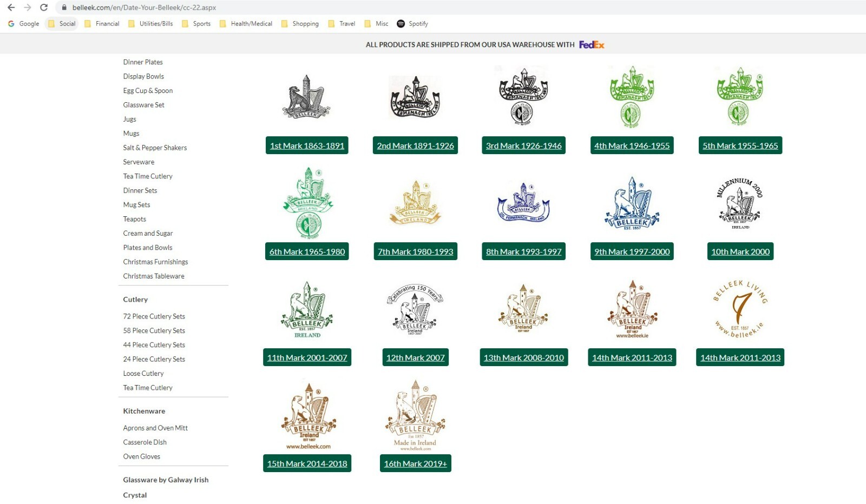Open the 15th Mark 2014-2018 button
The image size is (866, 504).
[x=307, y=463]
